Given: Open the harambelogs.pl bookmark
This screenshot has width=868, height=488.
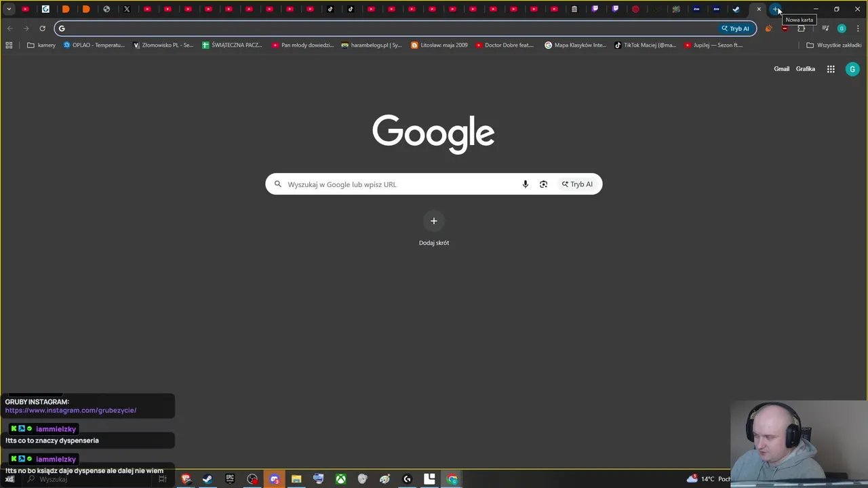Looking at the screenshot, I should 372,45.
